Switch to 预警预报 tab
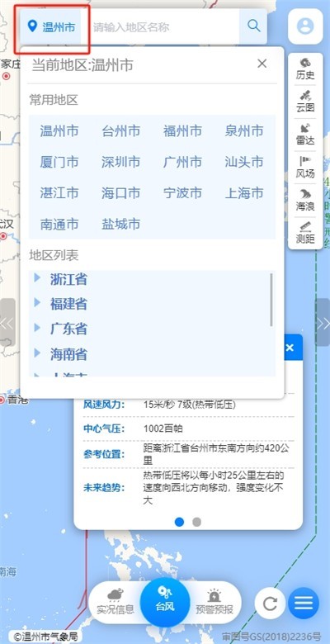This screenshot has width=330, height=644. [214, 602]
